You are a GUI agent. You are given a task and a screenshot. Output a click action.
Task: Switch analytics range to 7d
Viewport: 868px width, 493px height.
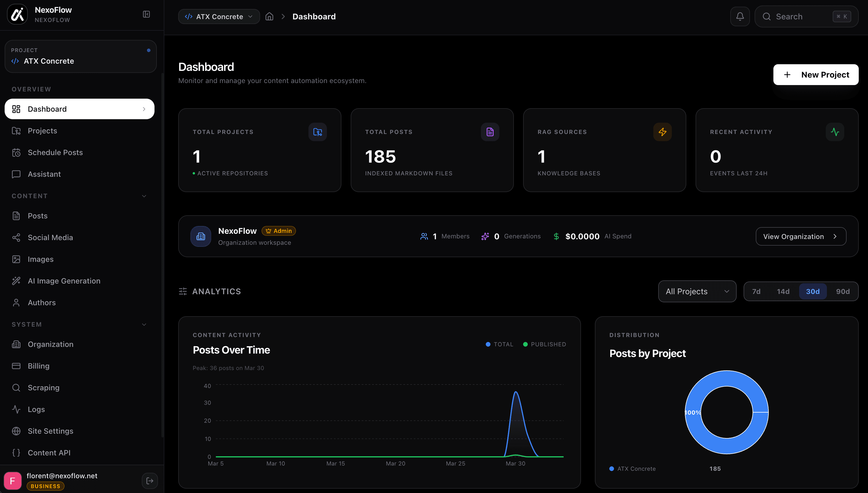[x=757, y=291]
